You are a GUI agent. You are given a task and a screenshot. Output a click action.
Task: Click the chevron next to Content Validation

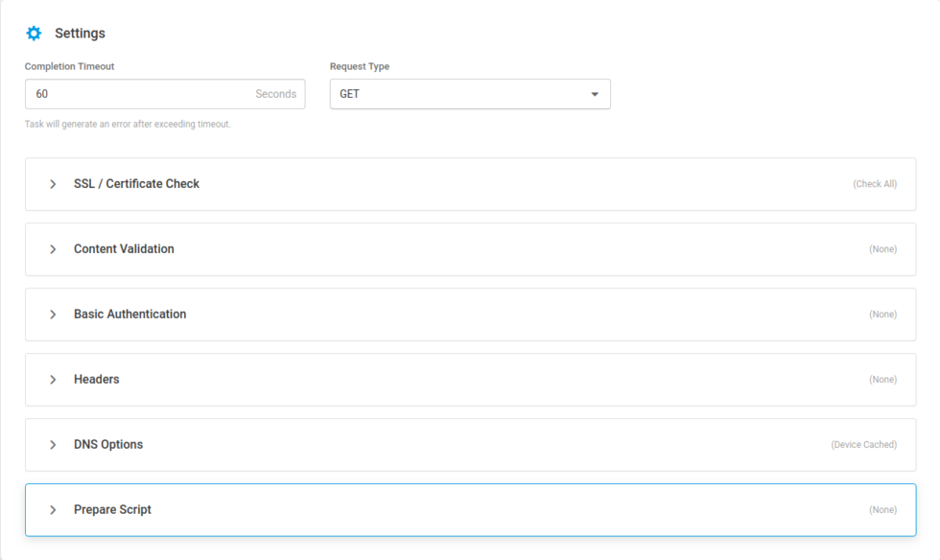(x=53, y=248)
